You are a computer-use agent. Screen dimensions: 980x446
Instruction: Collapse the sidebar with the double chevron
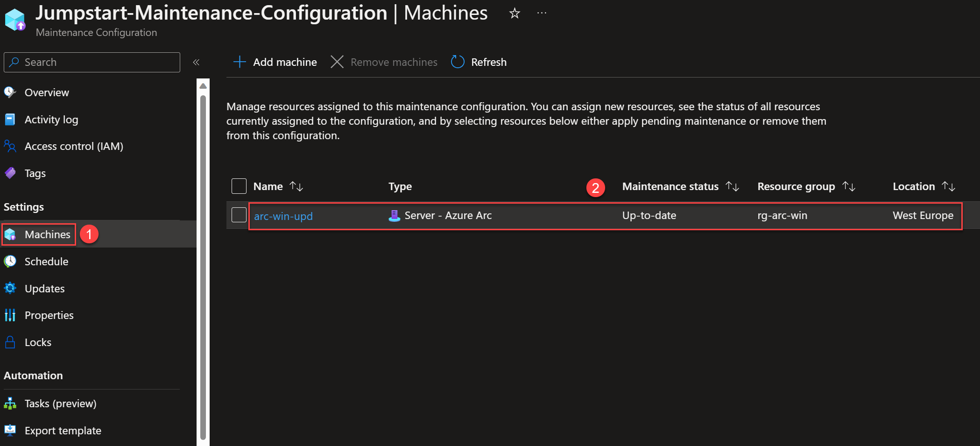[196, 62]
